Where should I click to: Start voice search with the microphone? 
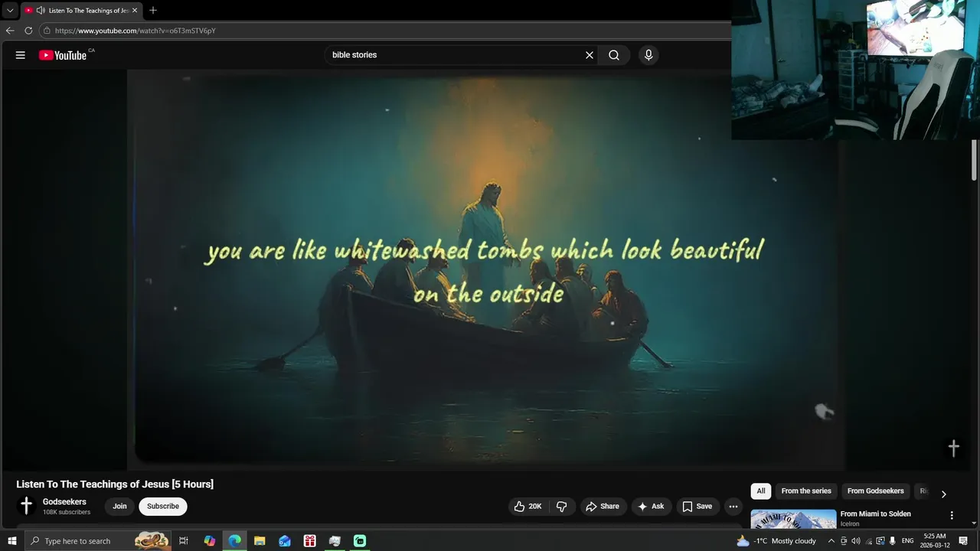click(648, 55)
